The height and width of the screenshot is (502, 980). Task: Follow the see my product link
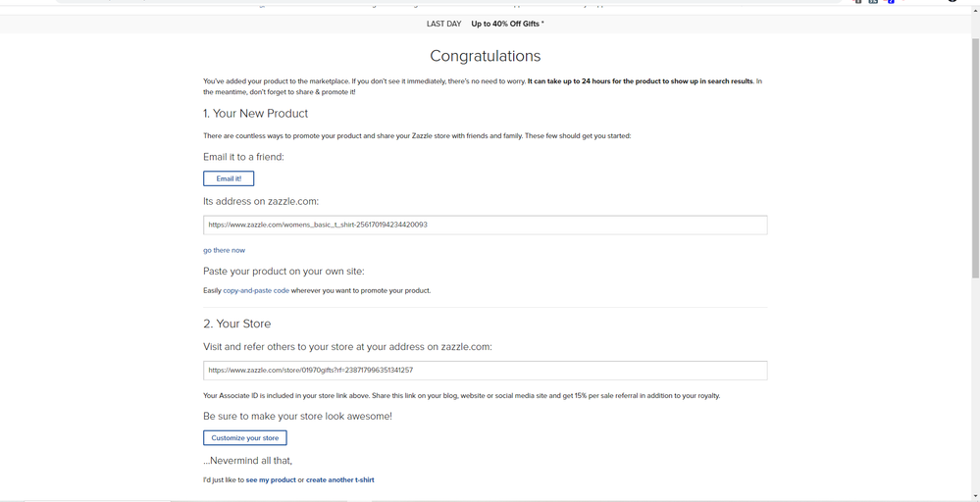click(x=271, y=480)
